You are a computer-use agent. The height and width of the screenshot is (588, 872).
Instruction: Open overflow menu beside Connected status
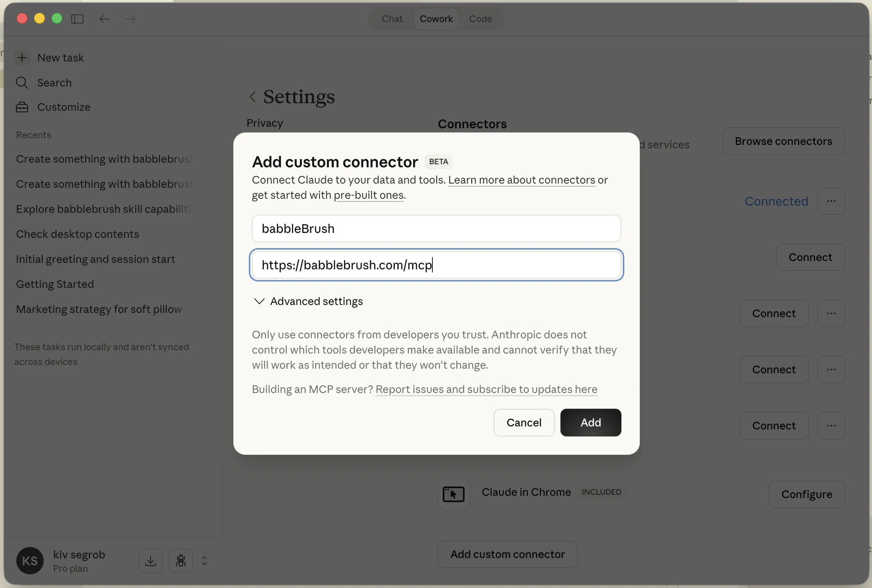(x=831, y=201)
